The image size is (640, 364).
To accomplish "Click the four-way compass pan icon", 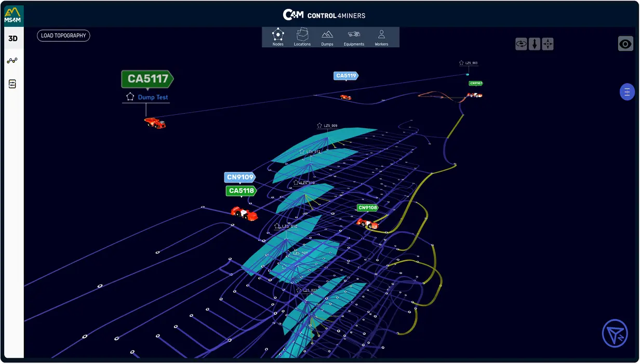I will click(548, 44).
